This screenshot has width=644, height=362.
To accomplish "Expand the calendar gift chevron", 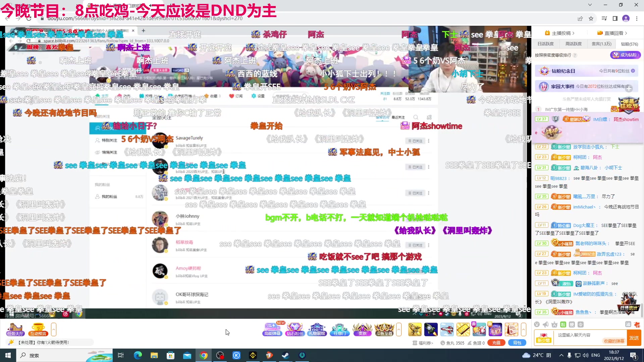I will pyautogui.click(x=524, y=330).
